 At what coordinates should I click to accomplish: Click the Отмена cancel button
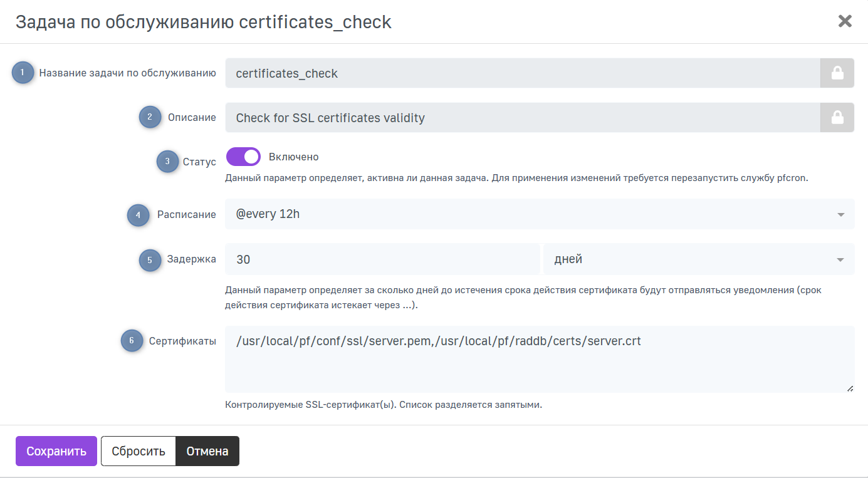pyautogui.click(x=207, y=451)
